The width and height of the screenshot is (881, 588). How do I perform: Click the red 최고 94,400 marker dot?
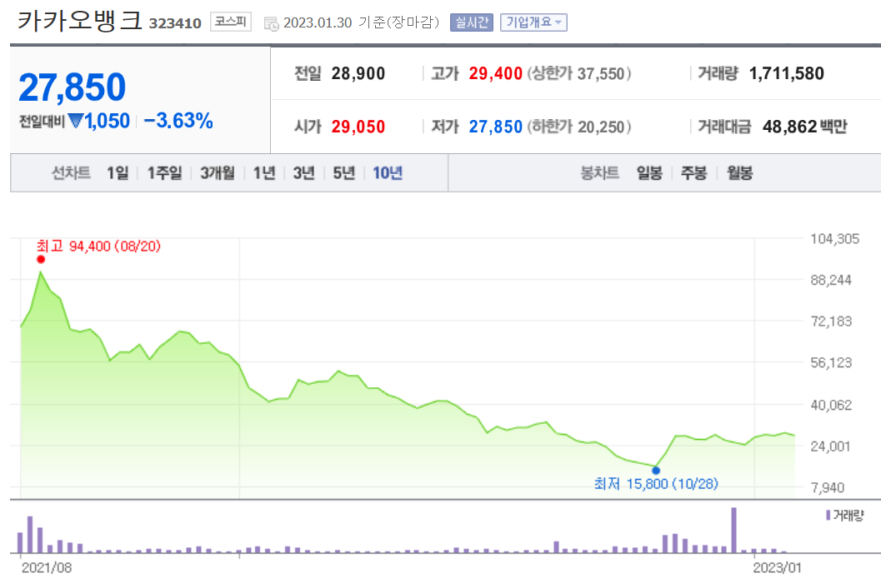coord(41,260)
